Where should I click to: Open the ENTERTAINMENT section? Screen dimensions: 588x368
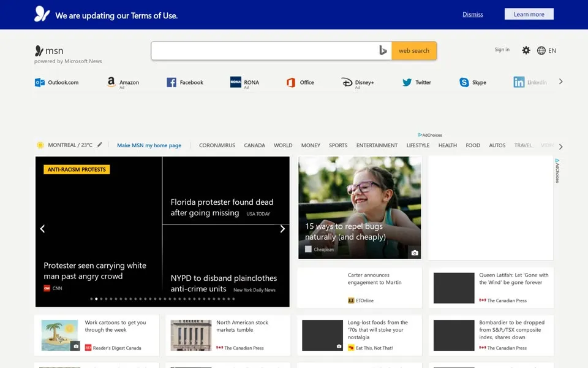[377, 145]
